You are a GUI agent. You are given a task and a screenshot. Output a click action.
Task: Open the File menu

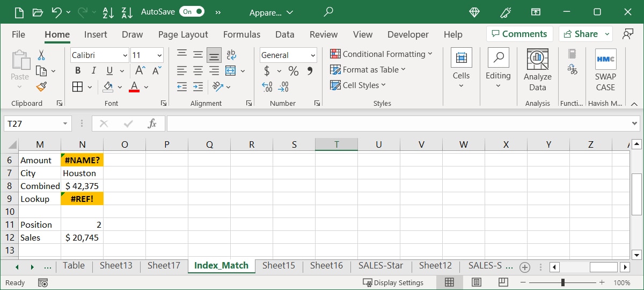pos(18,34)
